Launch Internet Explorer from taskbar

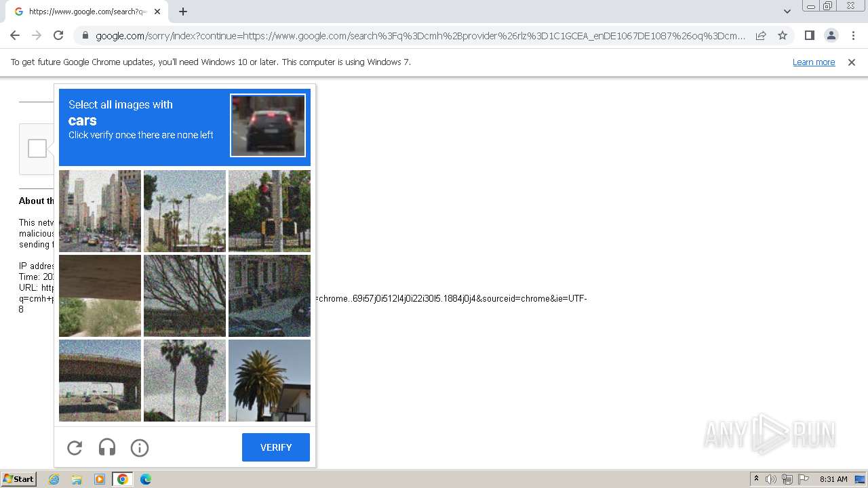click(54, 479)
